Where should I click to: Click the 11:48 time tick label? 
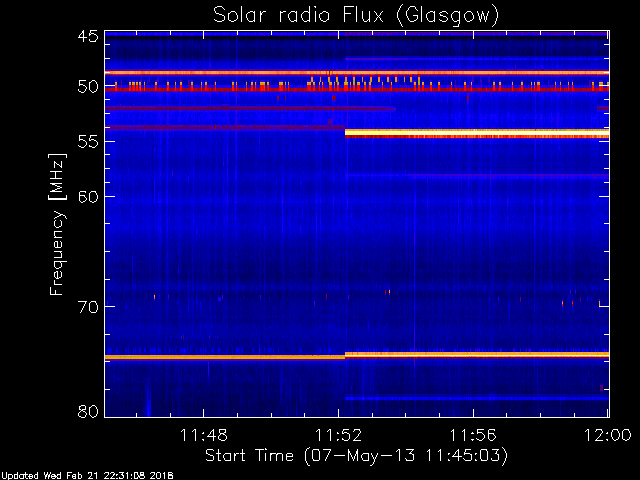coord(204,435)
